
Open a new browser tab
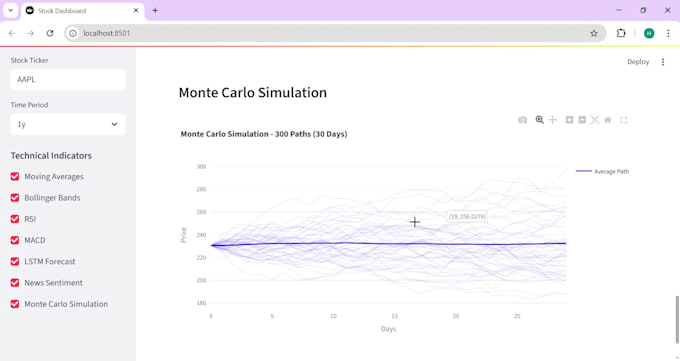155,10
